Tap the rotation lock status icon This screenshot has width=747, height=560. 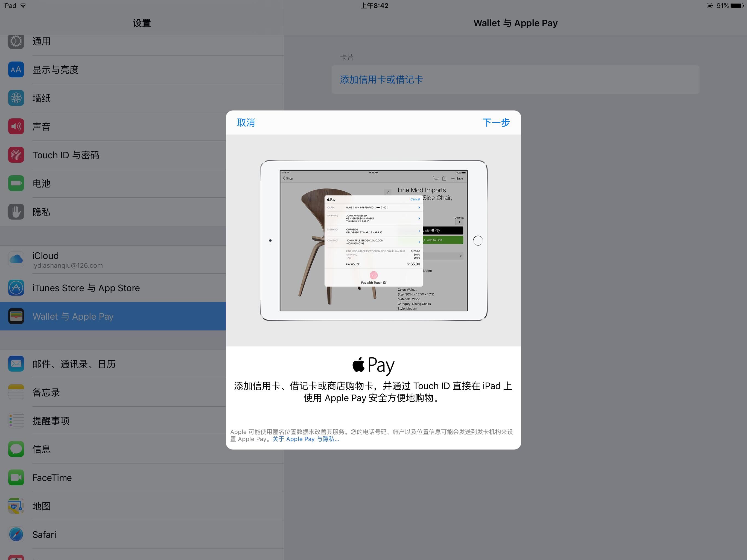pyautogui.click(x=710, y=6)
